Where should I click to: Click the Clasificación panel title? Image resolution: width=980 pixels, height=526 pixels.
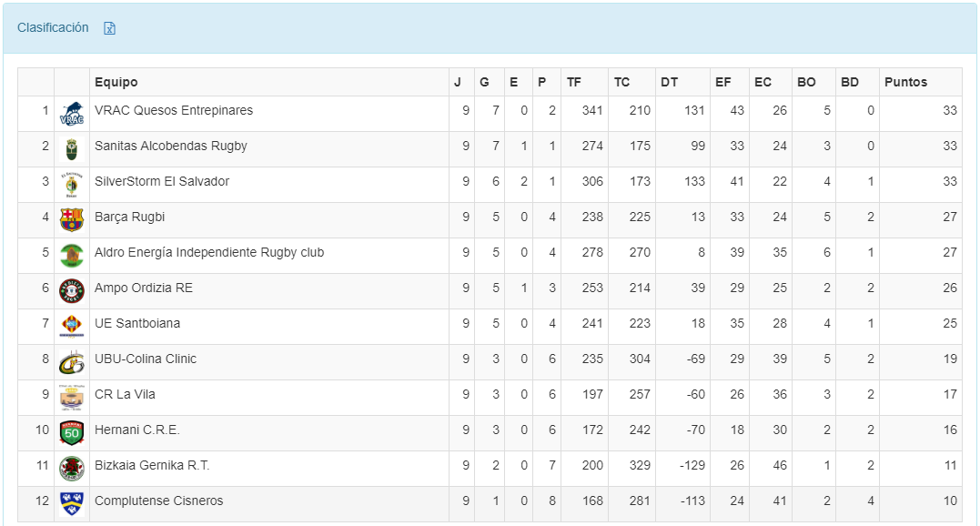coord(53,27)
